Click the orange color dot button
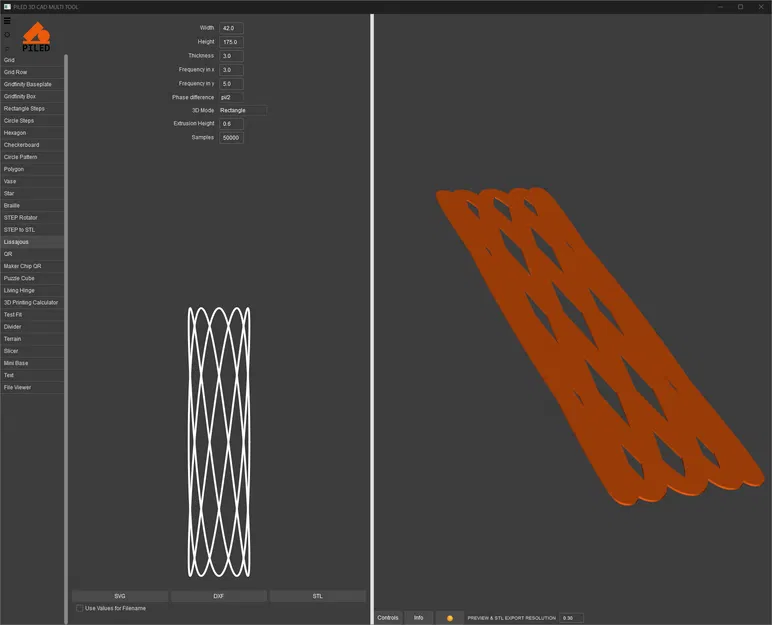772x625 pixels. coord(450,618)
